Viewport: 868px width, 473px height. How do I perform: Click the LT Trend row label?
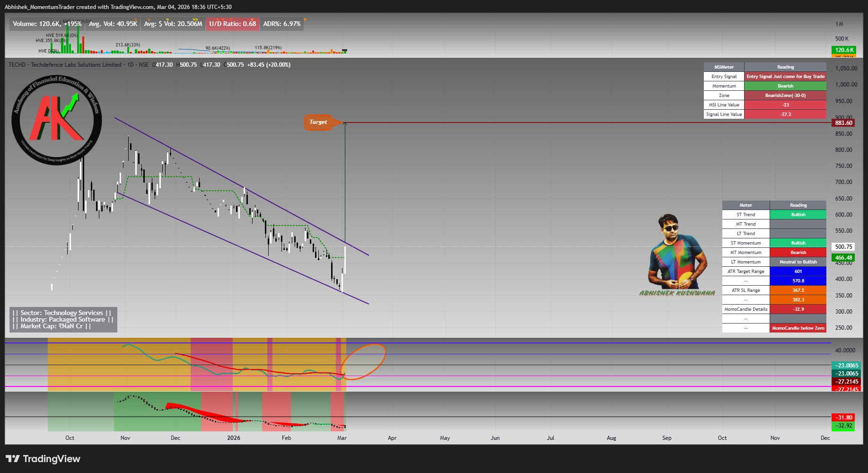[x=746, y=234]
